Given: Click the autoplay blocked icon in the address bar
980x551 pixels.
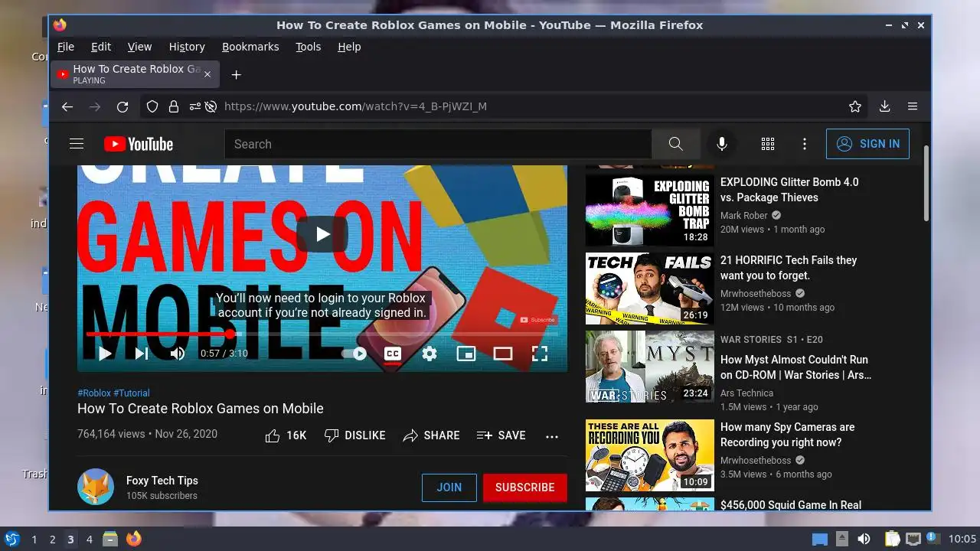Looking at the screenshot, I should click(x=211, y=106).
